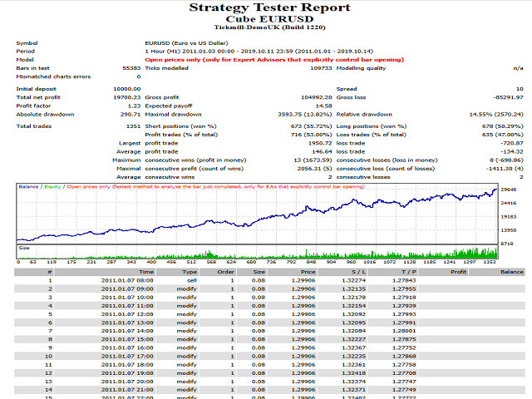This screenshot has height=399, width=532.
Task: Click the "Type" column header
Action: coord(190,272)
